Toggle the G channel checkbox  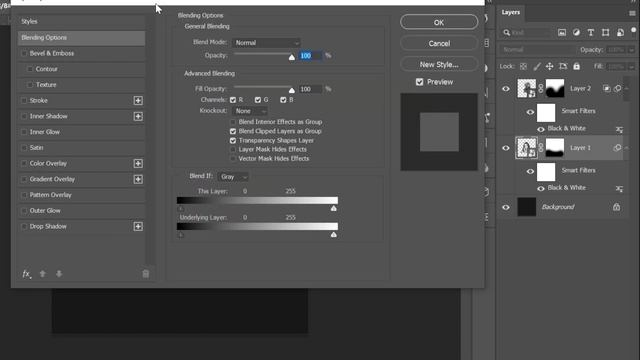click(258, 100)
